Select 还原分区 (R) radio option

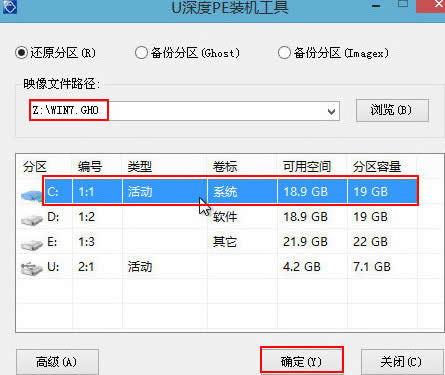coord(55,53)
